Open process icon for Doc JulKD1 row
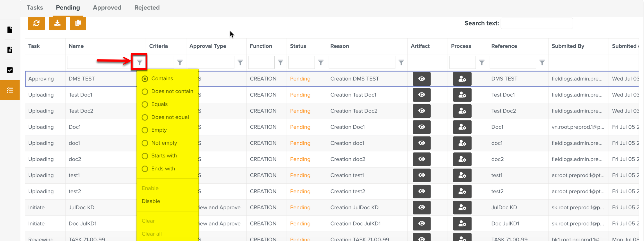Image resolution: width=644 pixels, height=241 pixels. coord(462,223)
